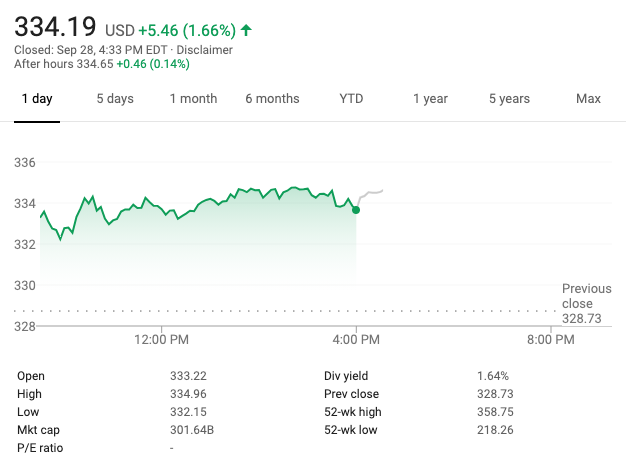Click the Div yield 1.64% value
Screen dimensions: 626x463
click(x=492, y=376)
